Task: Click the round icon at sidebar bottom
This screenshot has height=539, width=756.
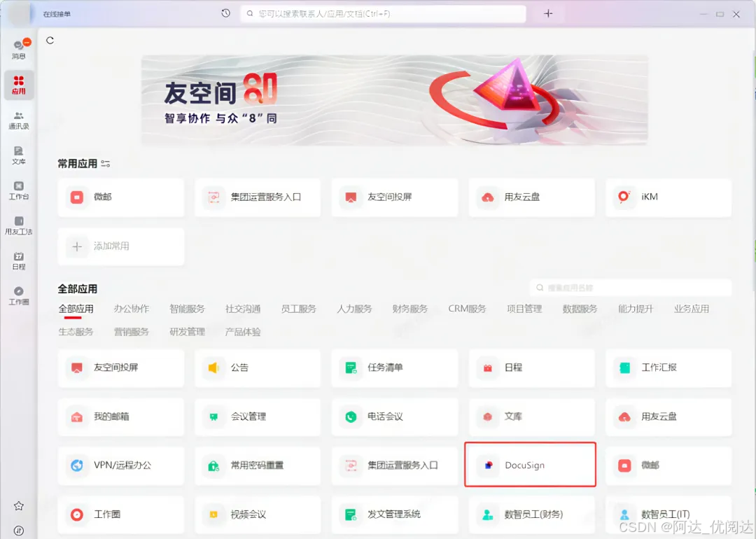Action: pyautogui.click(x=19, y=531)
